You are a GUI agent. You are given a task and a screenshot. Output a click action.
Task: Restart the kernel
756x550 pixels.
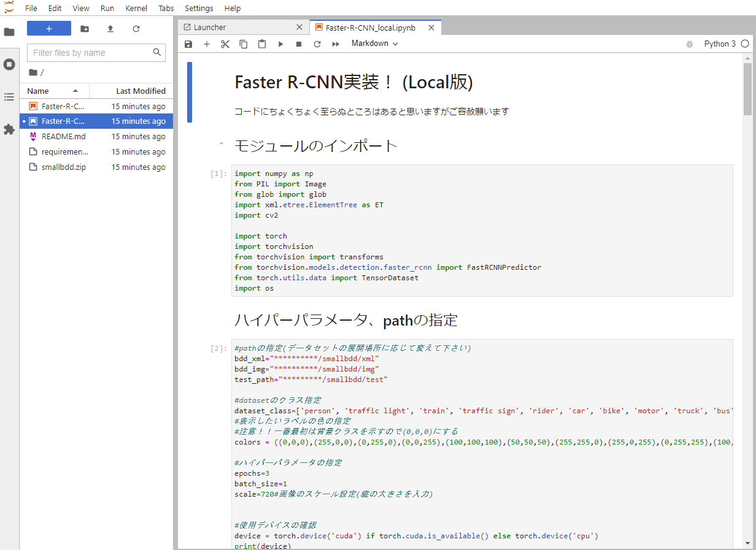point(317,44)
